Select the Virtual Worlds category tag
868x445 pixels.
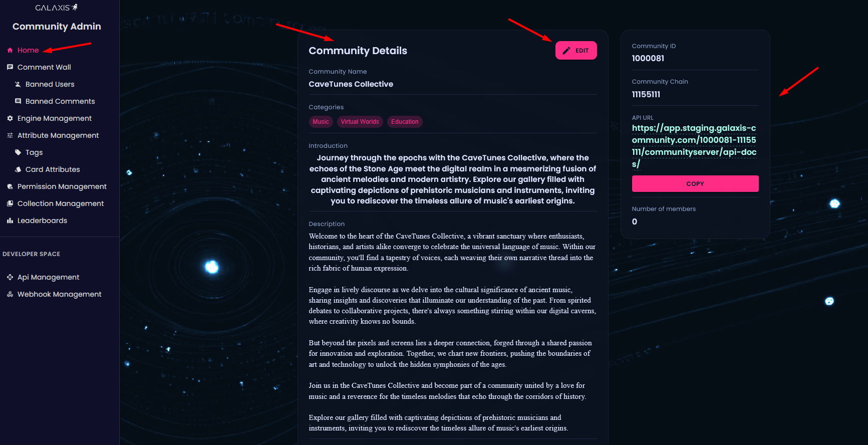pos(360,122)
